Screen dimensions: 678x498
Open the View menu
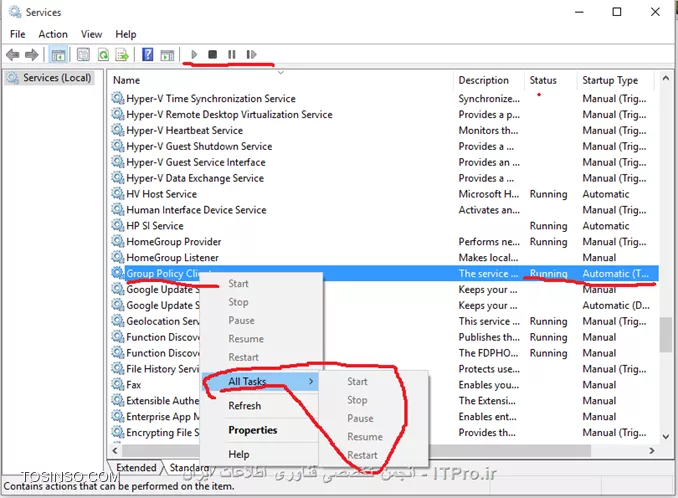point(91,34)
